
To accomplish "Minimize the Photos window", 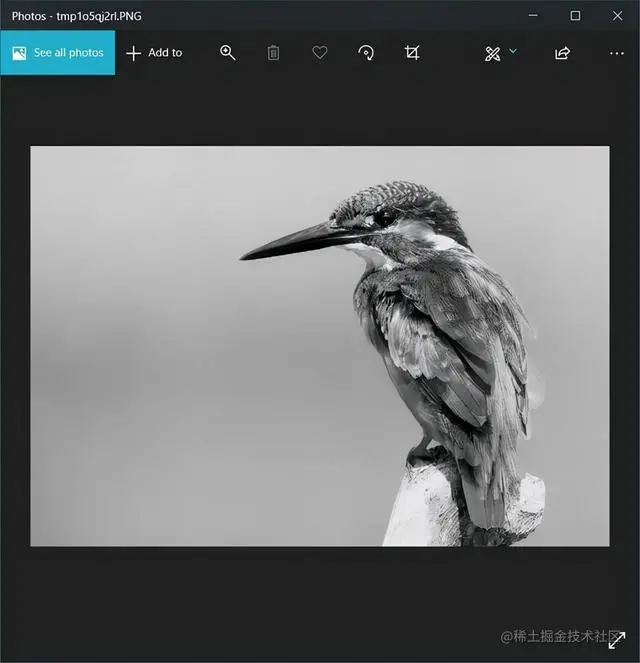I will [x=533, y=16].
